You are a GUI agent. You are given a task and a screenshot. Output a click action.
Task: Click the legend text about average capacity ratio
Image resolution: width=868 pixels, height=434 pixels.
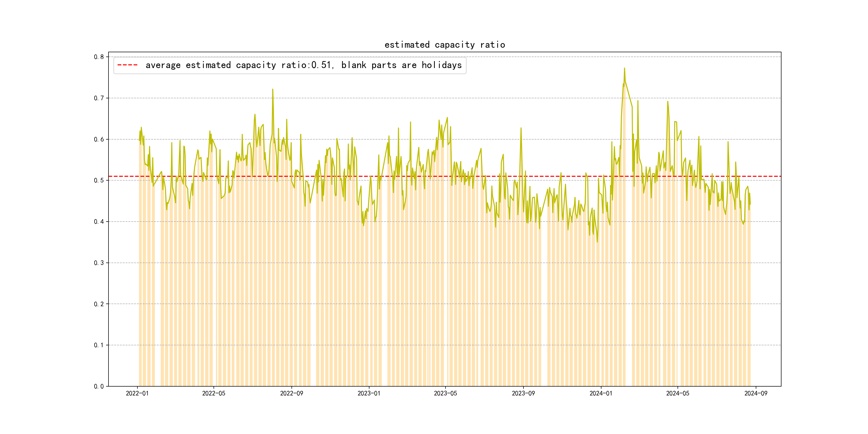tap(303, 65)
